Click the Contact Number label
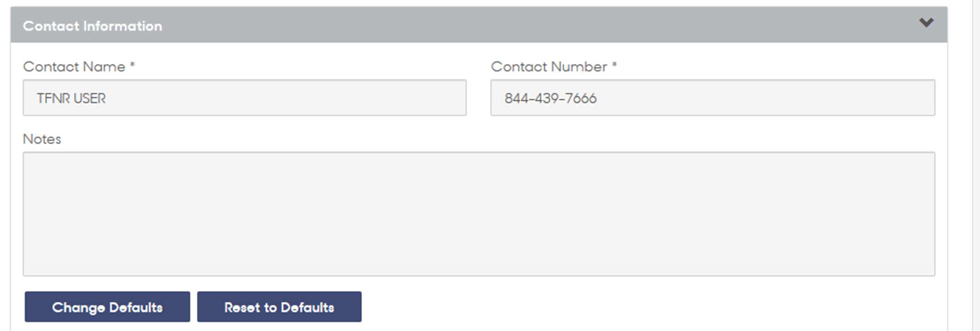This screenshot has width=980, height=331. tap(549, 67)
